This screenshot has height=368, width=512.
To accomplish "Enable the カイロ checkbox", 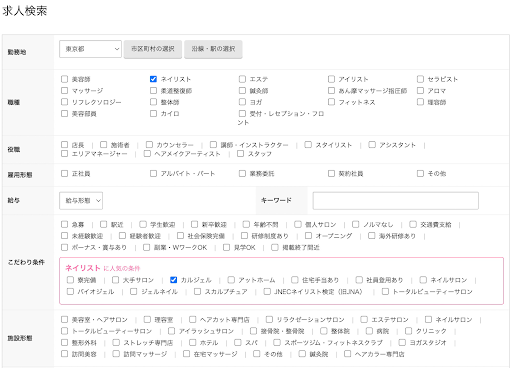I will point(153,113).
